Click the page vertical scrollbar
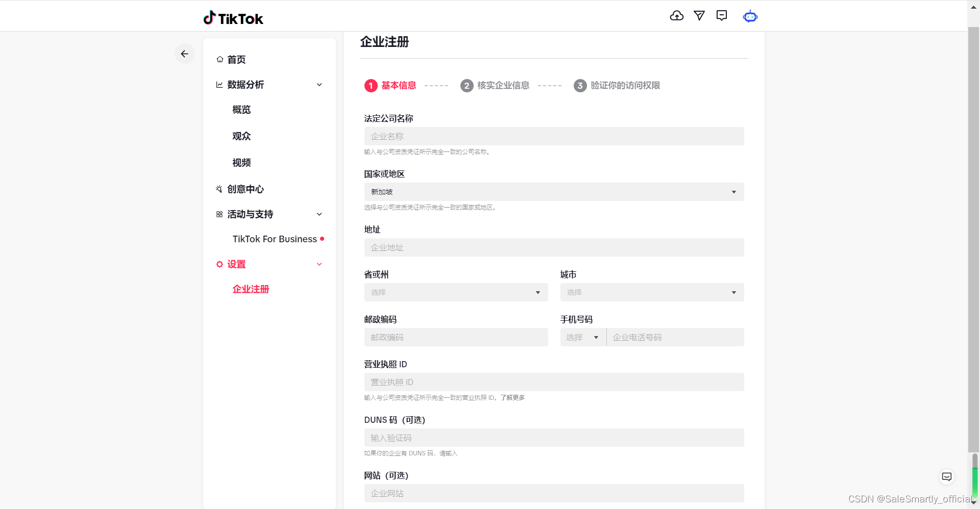 pyautogui.click(x=973, y=240)
